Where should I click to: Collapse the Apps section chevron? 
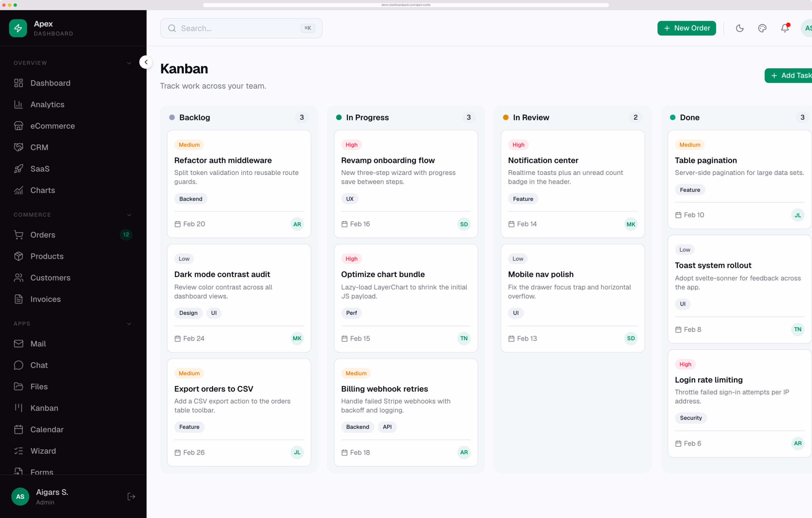(x=129, y=324)
